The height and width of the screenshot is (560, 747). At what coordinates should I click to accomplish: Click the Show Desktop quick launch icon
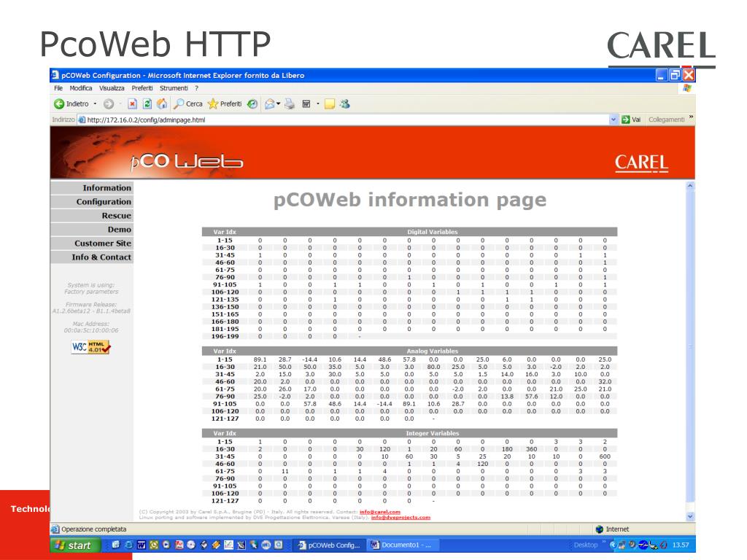[x=116, y=545]
